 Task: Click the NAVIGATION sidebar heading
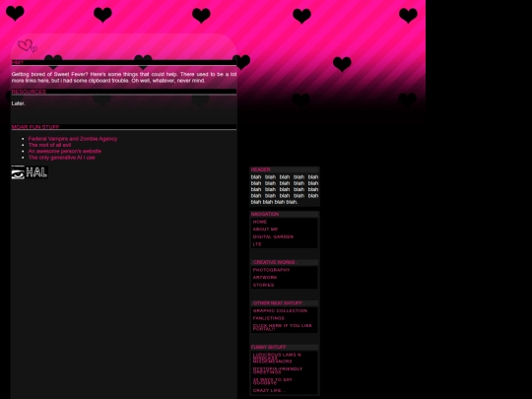tap(265, 214)
